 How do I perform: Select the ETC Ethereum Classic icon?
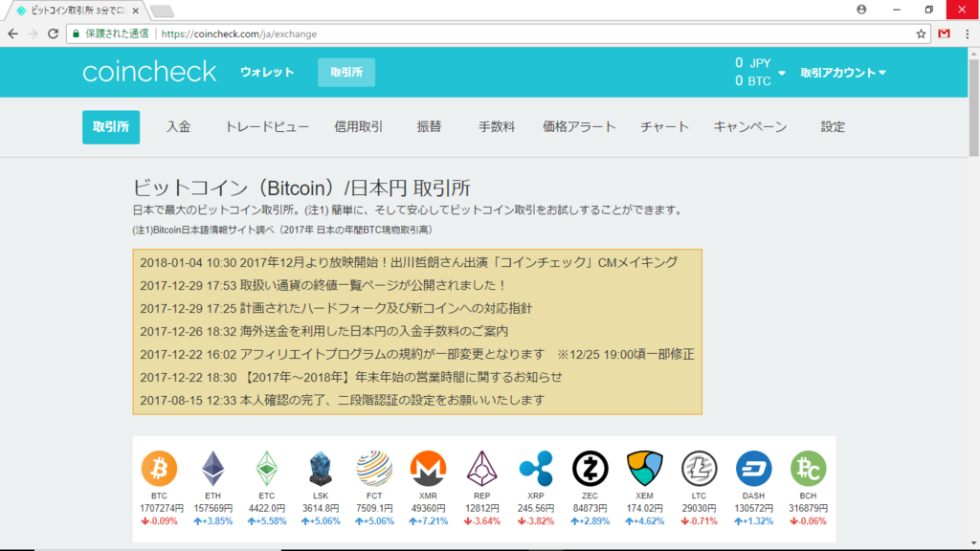click(x=266, y=468)
